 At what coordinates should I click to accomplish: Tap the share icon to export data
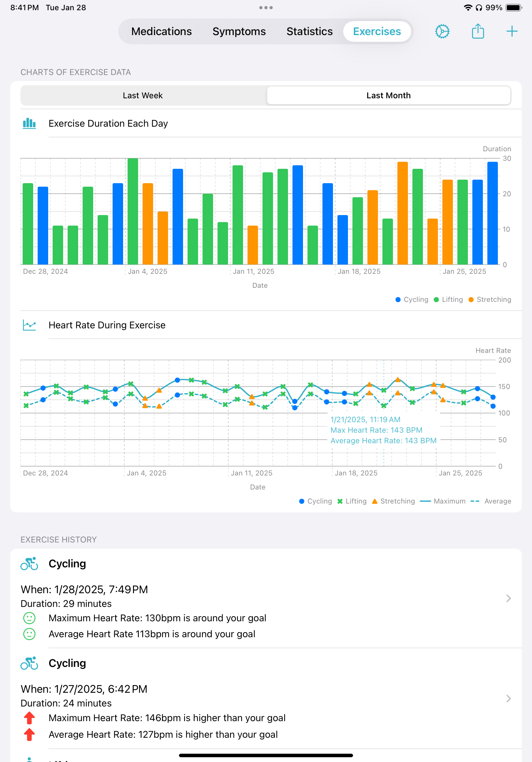(x=477, y=31)
